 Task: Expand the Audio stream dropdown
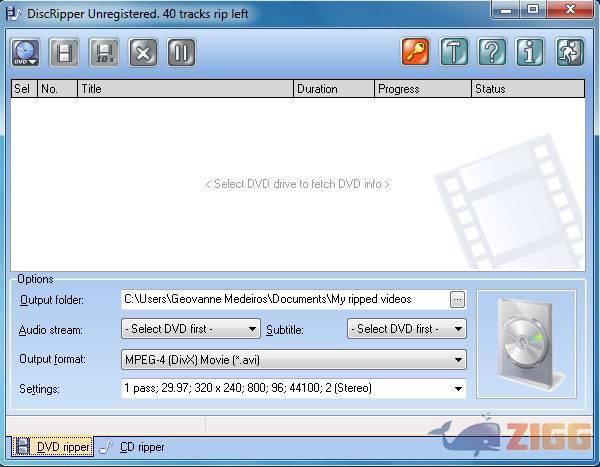(x=191, y=329)
